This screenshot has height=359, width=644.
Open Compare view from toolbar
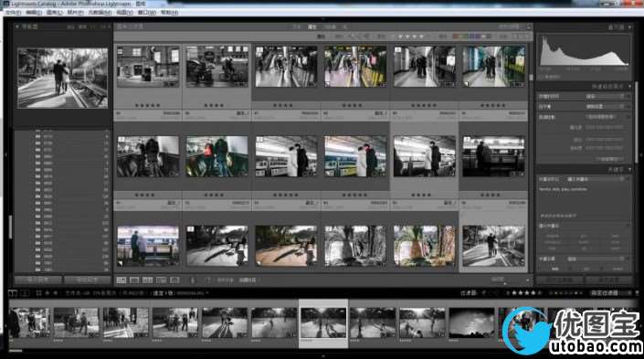tap(147, 280)
